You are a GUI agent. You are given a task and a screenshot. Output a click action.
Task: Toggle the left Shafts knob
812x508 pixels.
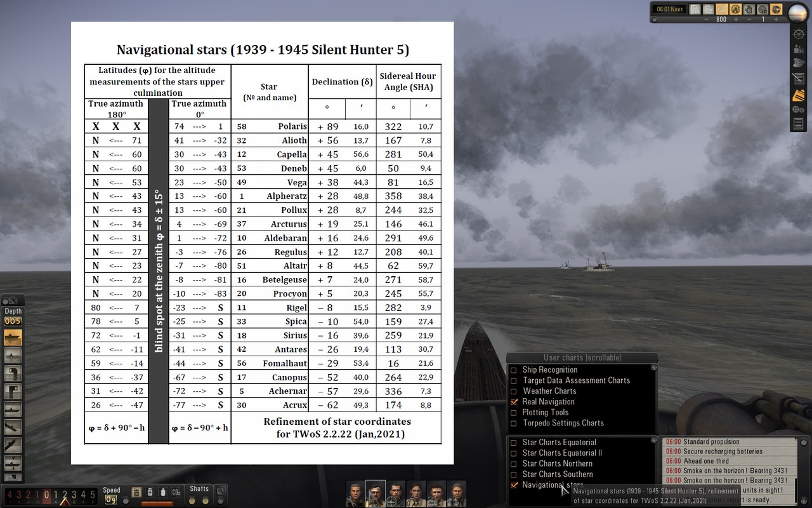[x=192, y=500]
